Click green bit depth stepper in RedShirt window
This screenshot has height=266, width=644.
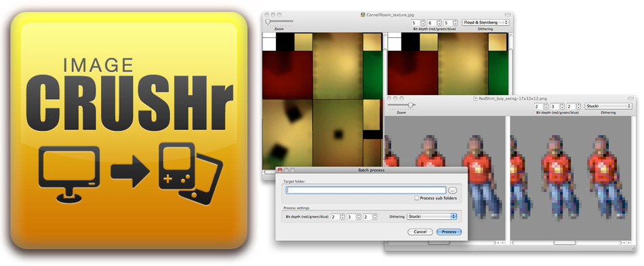[562, 106]
